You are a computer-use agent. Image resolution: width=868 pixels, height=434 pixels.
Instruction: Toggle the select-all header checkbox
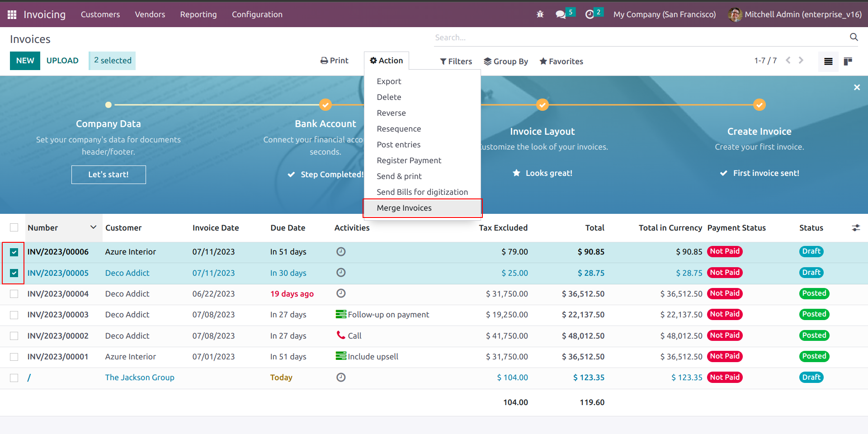coord(14,227)
